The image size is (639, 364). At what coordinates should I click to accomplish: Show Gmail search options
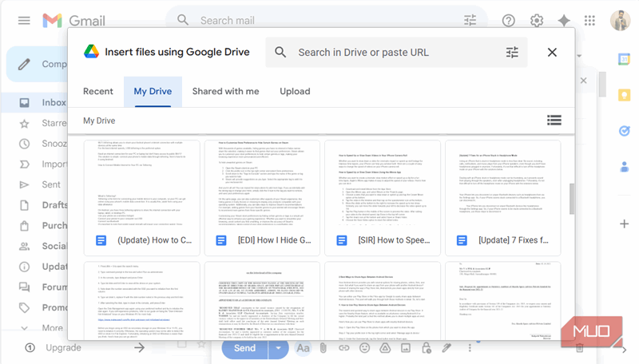471,21
